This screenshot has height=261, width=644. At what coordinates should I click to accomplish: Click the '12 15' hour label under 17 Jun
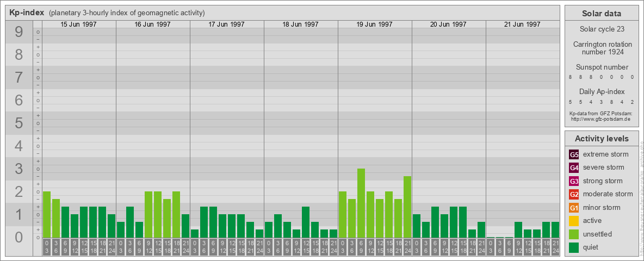pyautogui.click(x=232, y=247)
